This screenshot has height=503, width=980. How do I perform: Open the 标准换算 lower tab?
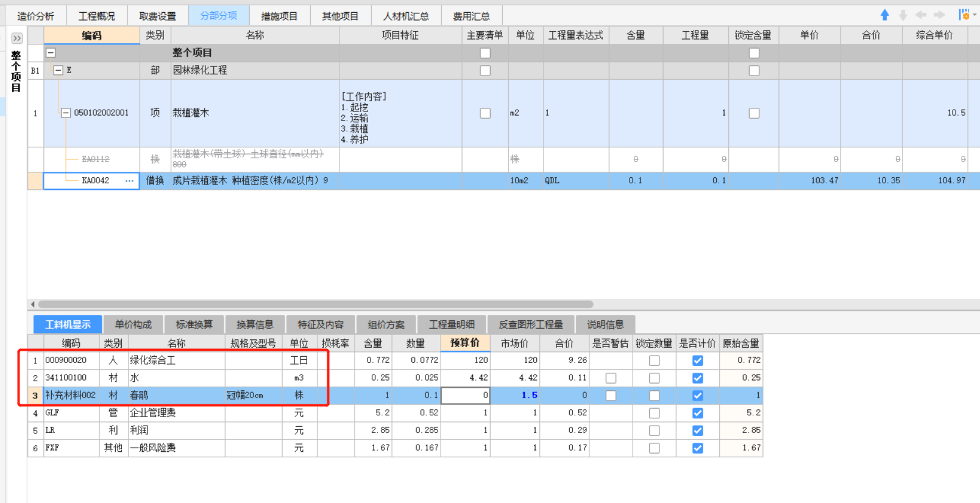[194, 325]
